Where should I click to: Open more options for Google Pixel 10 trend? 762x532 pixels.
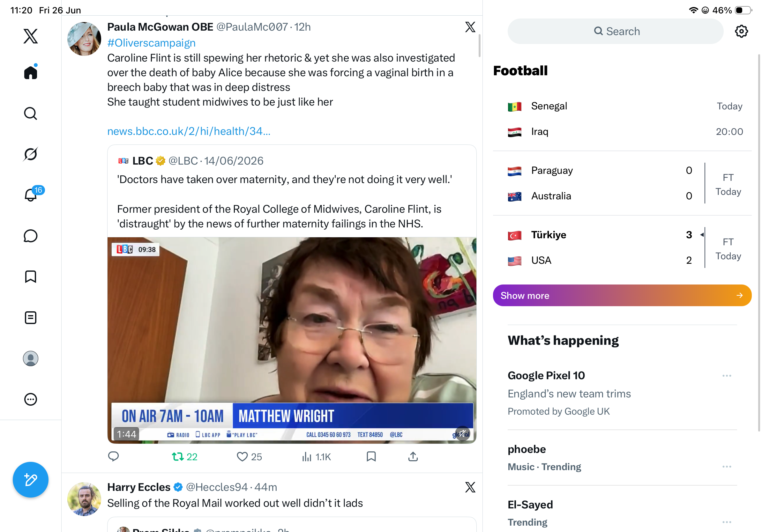pos(727,376)
